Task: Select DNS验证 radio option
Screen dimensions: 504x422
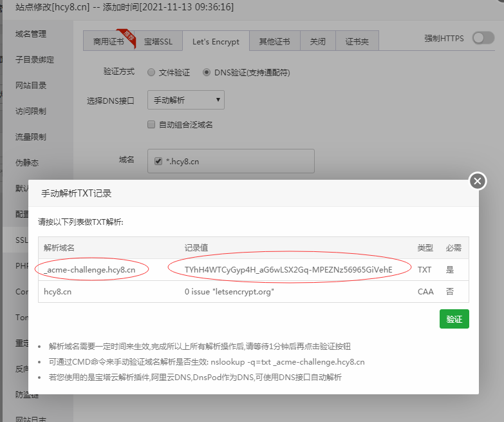Action: [x=207, y=73]
